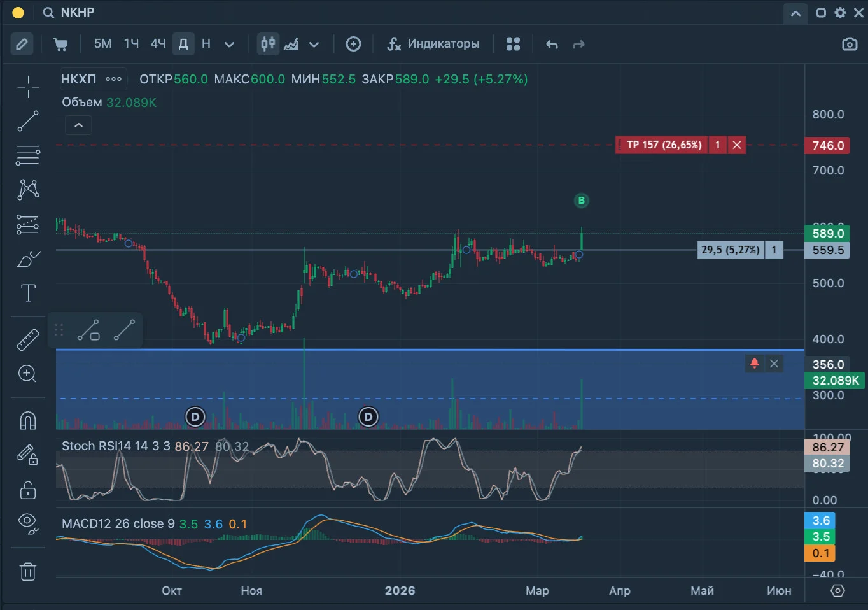Screen dimensions: 868x610
Task: Switch to the 1Ч timeframe
Action: coord(131,44)
